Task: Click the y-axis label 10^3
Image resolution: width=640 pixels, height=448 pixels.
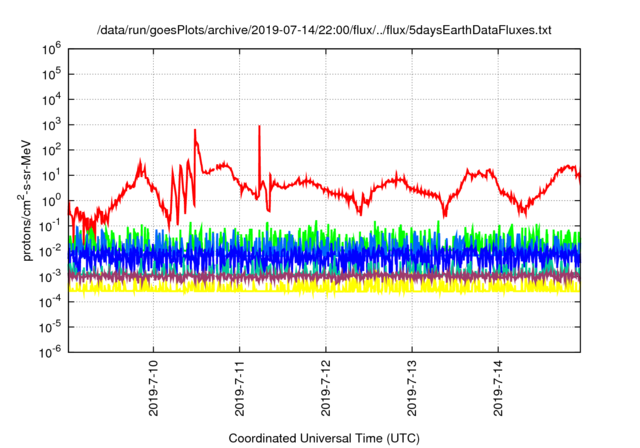Action: (x=51, y=125)
